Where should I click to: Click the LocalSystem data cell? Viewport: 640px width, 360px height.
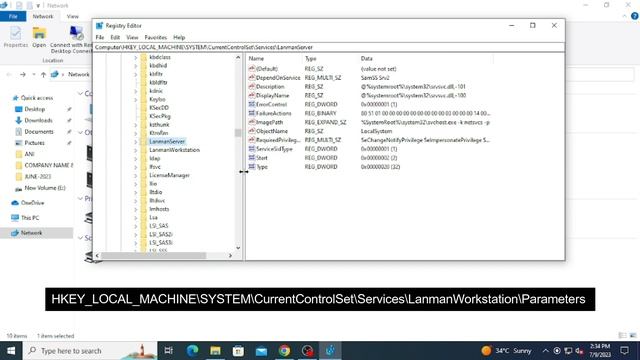coord(376,131)
